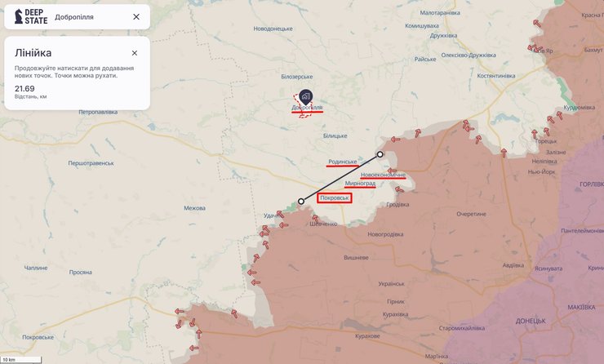Select the ruler endpoint west of Покровськ
The width and height of the screenshot is (604, 364).
(x=301, y=201)
